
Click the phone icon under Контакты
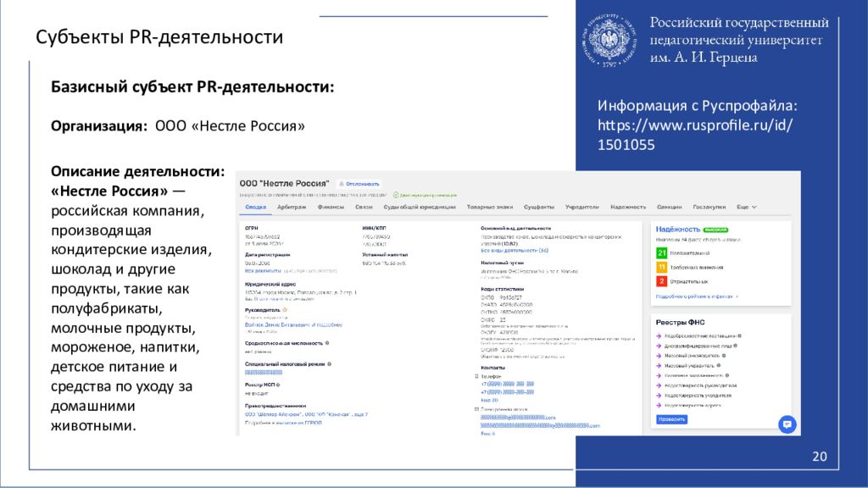coord(476,376)
